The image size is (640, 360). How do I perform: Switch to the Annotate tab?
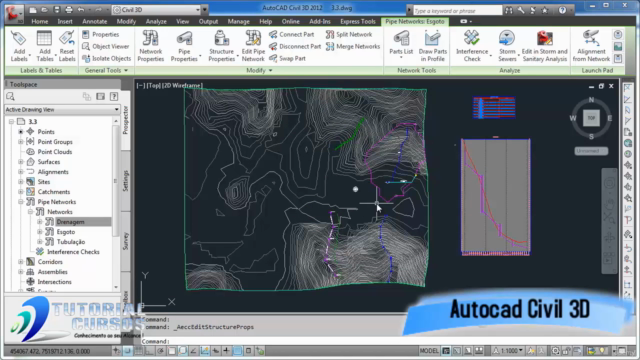tap(94, 21)
